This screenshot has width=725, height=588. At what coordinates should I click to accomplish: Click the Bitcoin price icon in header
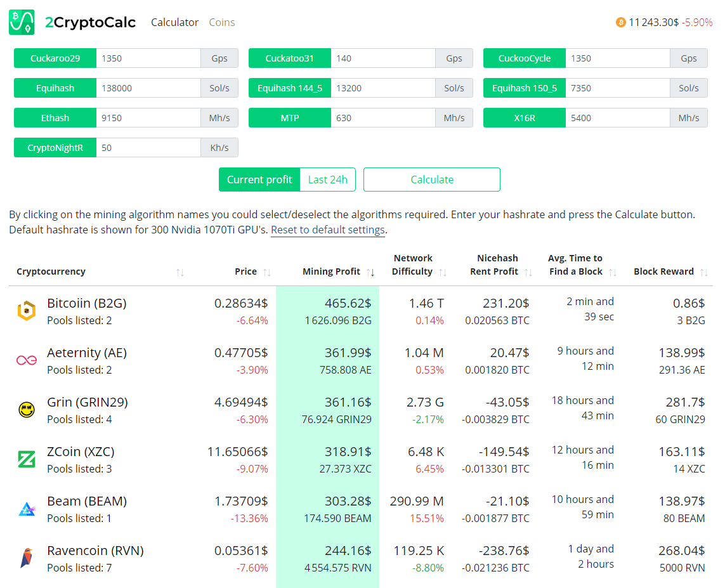(x=620, y=22)
